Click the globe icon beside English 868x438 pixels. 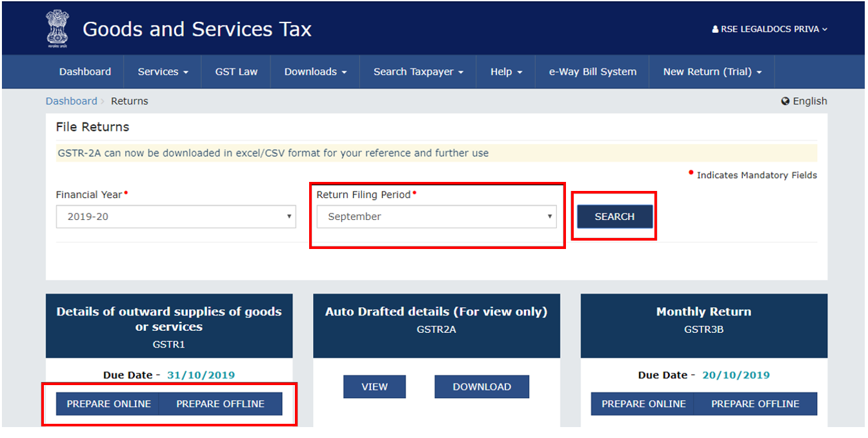(x=785, y=101)
